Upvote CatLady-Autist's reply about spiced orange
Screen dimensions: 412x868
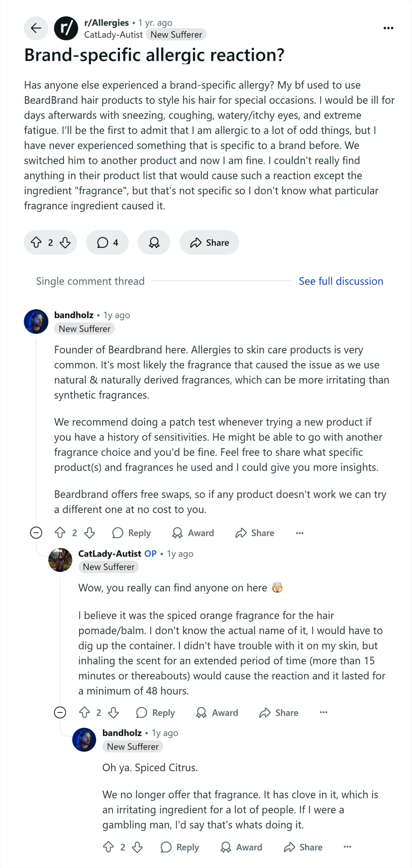[x=84, y=713]
